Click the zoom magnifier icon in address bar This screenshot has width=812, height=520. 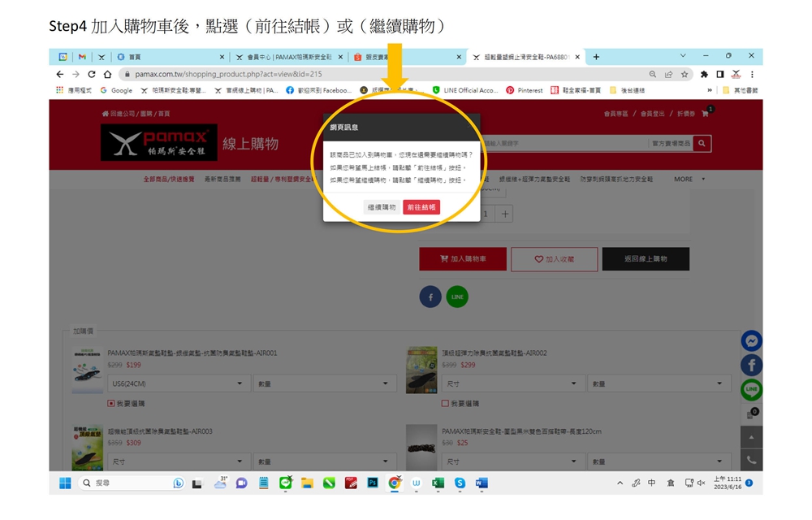click(653, 74)
